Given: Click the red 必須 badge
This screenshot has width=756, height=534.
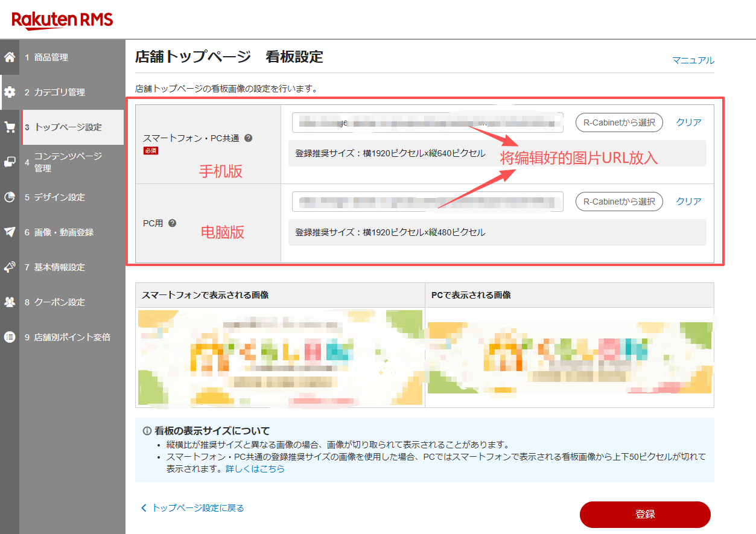Looking at the screenshot, I should (151, 150).
